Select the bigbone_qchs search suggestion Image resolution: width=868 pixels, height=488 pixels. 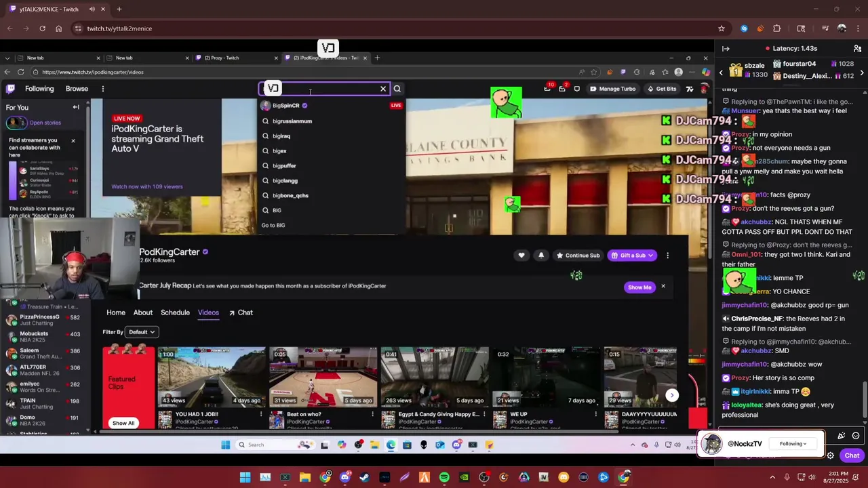click(332, 195)
